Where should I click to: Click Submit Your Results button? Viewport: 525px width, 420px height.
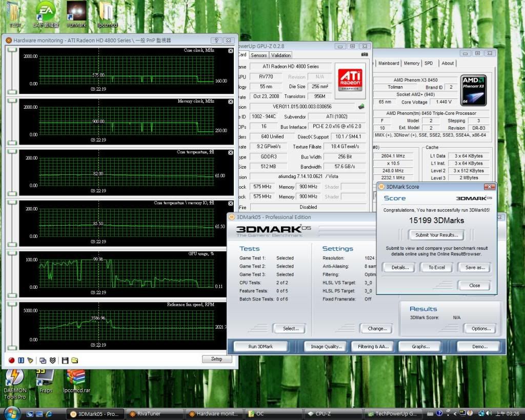click(x=436, y=235)
